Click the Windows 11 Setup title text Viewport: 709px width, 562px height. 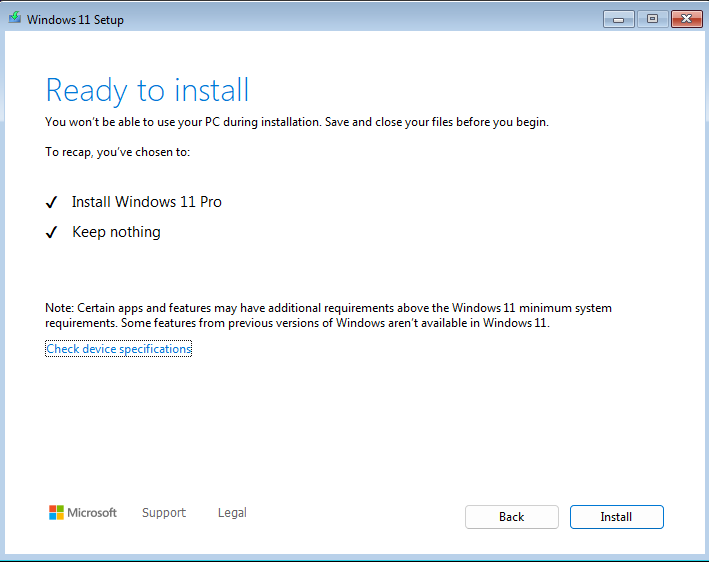click(76, 20)
